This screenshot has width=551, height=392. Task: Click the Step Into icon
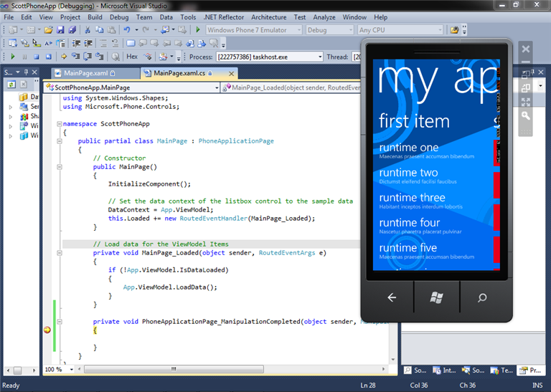[x=75, y=57]
